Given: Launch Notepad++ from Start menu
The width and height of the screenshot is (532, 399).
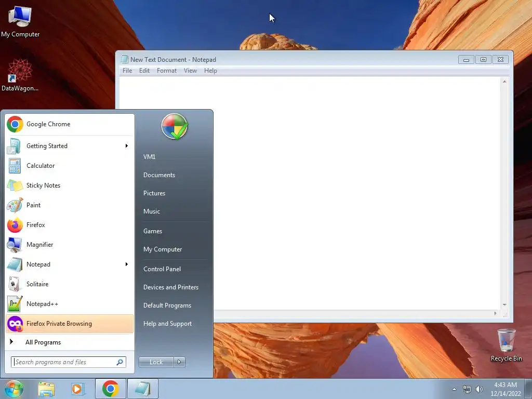Looking at the screenshot, I should click(x=70, y=303).
